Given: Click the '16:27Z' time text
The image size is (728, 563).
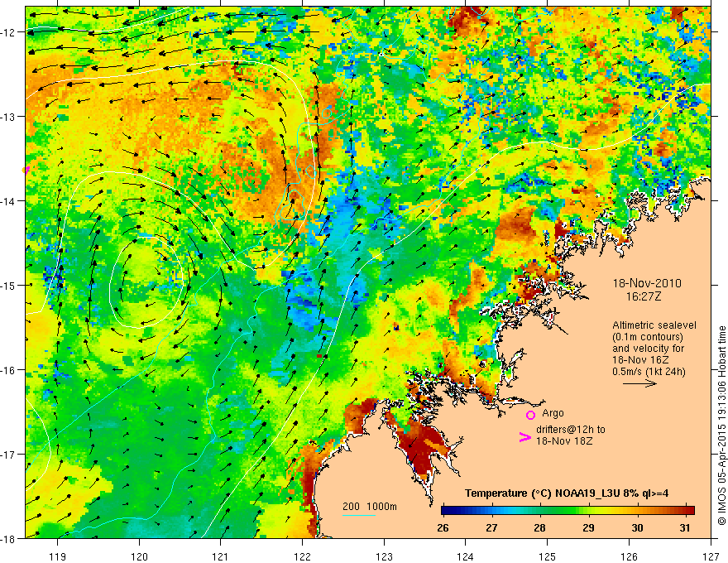Looking at the screenshot, I should (x=643, y=296).
